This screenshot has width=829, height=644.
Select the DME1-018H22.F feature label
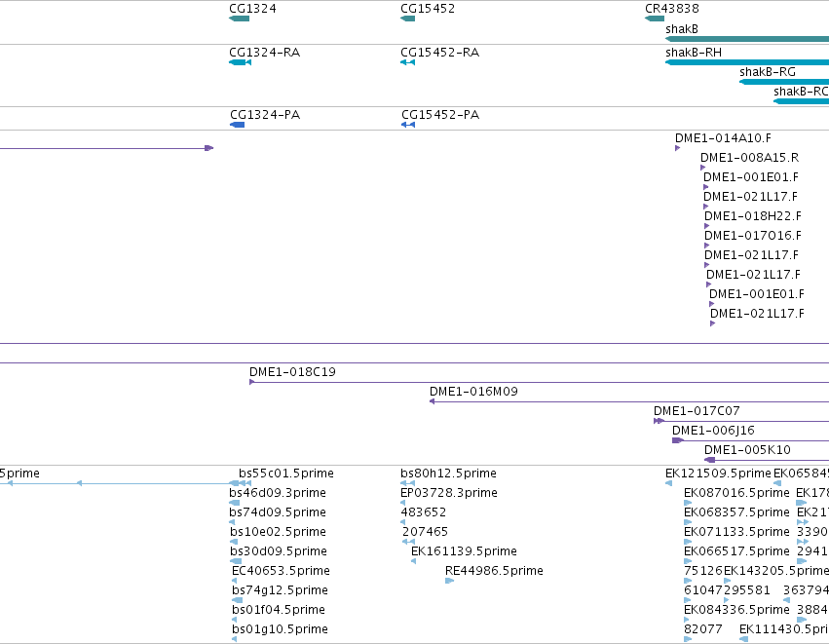click(x=753, y=216)
